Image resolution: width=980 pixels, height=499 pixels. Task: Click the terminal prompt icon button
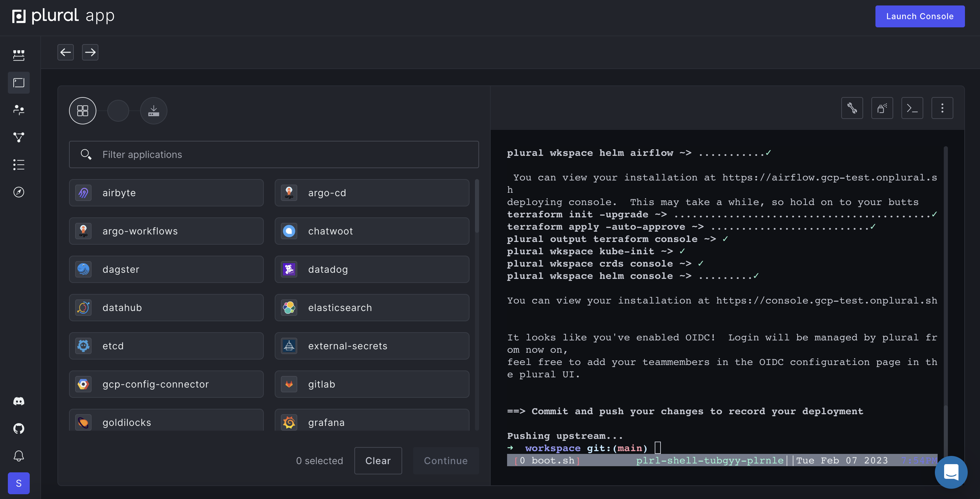coord(912,108)
